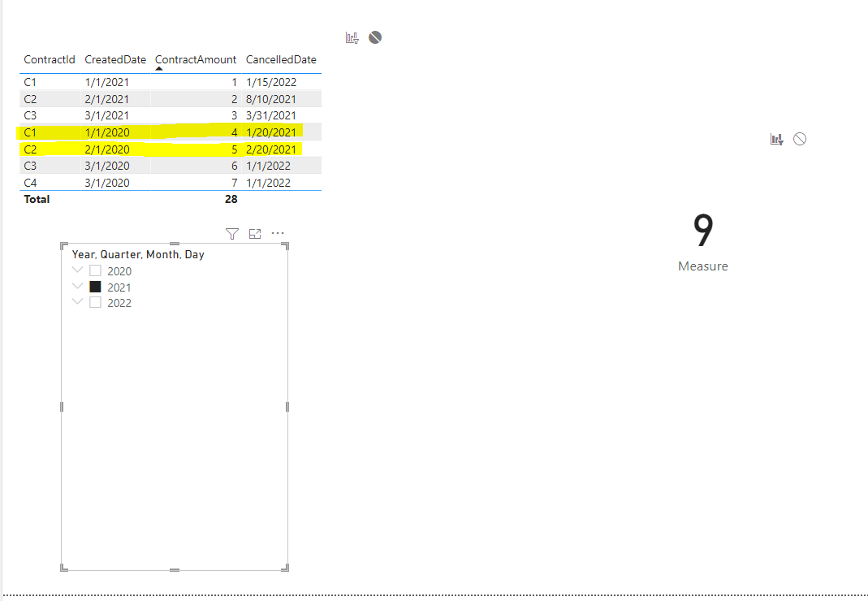Click the focus mode icon on the slicer

point(255,234)
